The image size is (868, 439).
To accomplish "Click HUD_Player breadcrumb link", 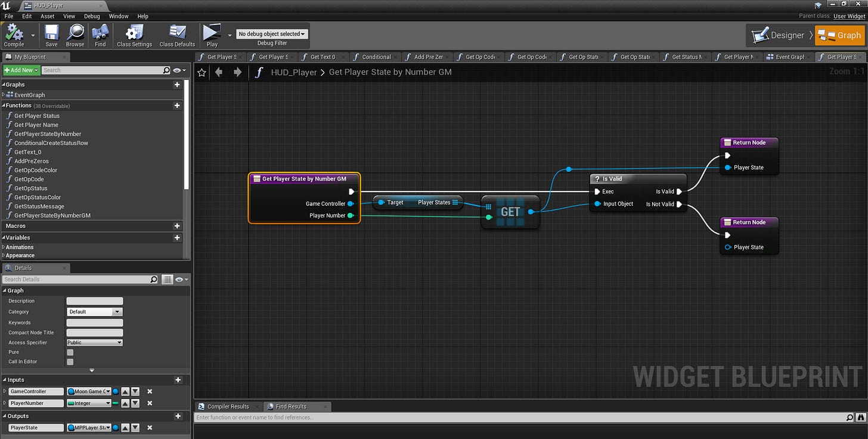I will click(294, 72).
